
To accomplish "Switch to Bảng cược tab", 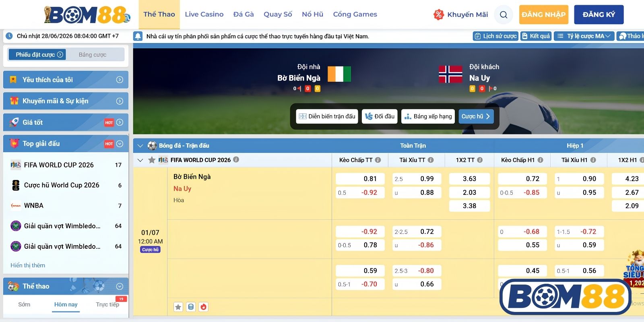I will coord(93,55).
